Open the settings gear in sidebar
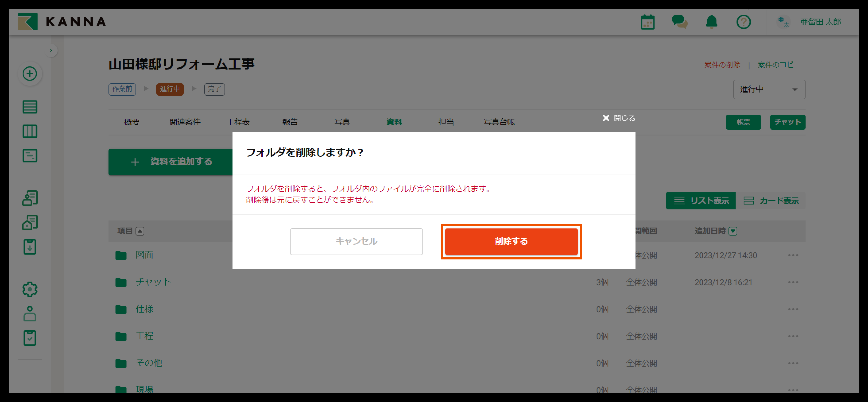Screen dimensions: 868x402 point(30,289)
